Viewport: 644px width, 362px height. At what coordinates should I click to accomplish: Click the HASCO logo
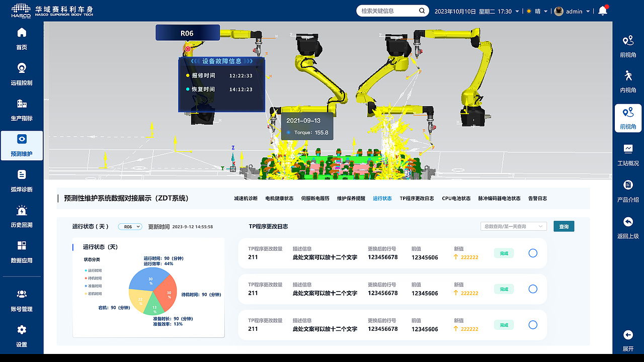point(21,11)
